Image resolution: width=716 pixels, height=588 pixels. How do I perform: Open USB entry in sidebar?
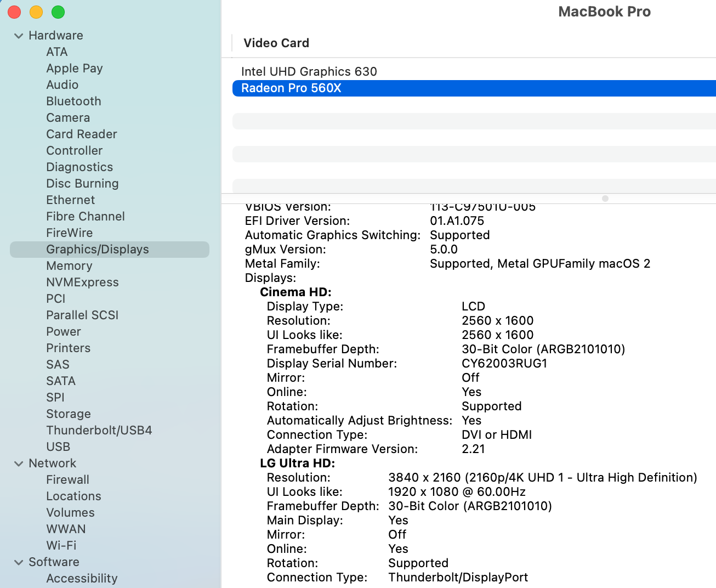tap(58, 447)
